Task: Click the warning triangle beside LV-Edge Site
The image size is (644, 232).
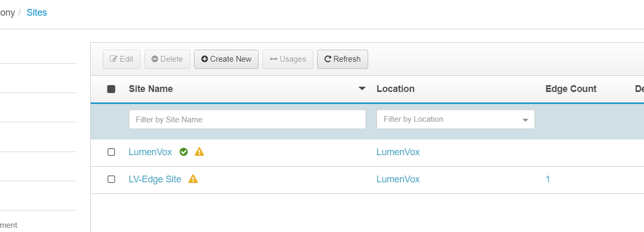Action: [x=193, y=179]
